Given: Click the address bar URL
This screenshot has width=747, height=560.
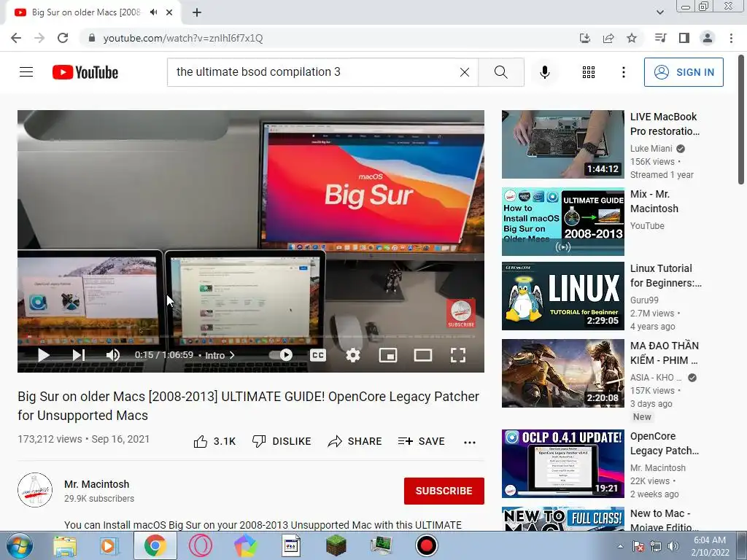Looking at the screenshot, I should [x=183, y=38].
